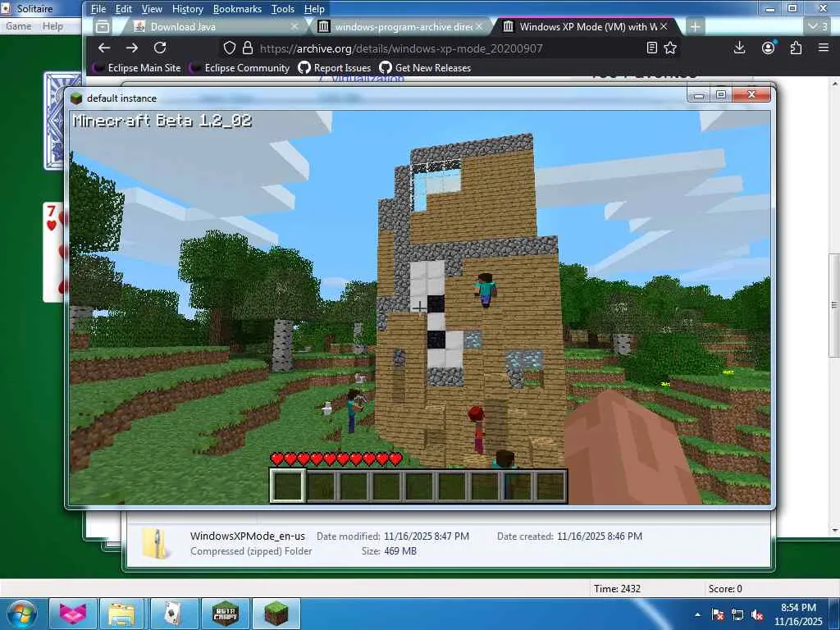Viewport: 840px width, 630px height.
Task: Open the Firefox extensions puzzle icon
Action: point(796,48)
